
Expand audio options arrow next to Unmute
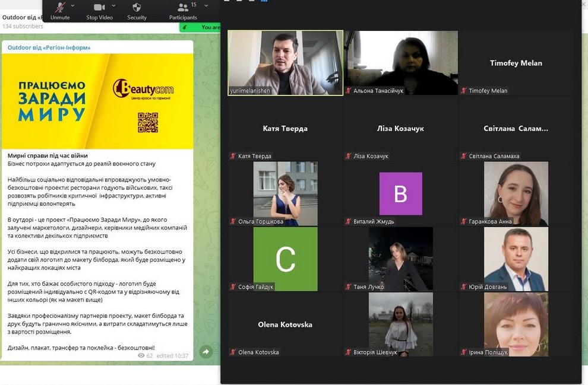click(x=73, y=5)
